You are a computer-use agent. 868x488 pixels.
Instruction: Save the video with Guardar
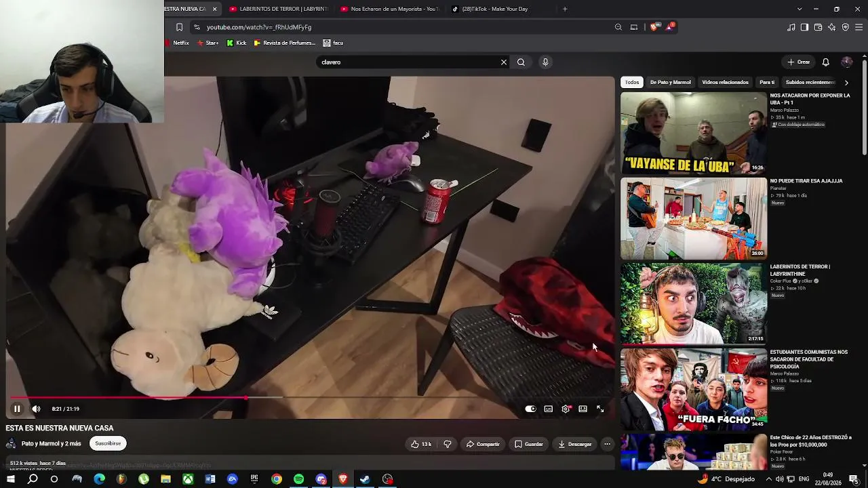(529, 444)
